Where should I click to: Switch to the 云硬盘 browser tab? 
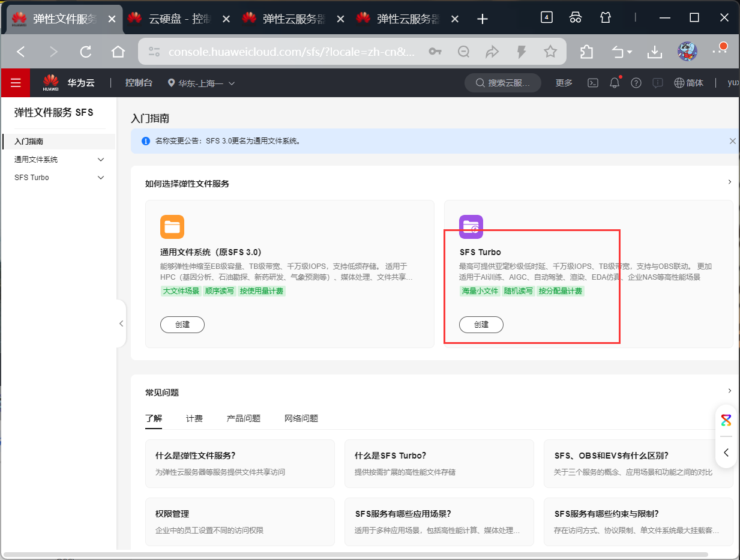(x=179, y=19)
